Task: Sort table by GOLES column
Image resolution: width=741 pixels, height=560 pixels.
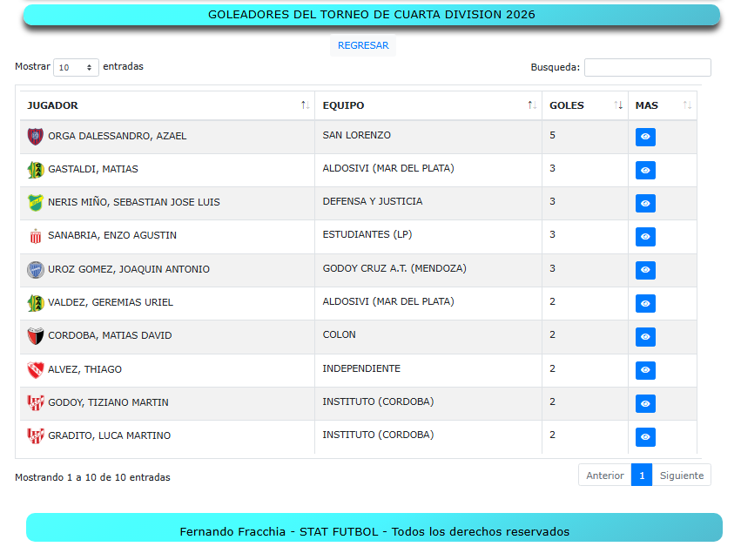Action: pyautogui.click(x=585, y=105)
